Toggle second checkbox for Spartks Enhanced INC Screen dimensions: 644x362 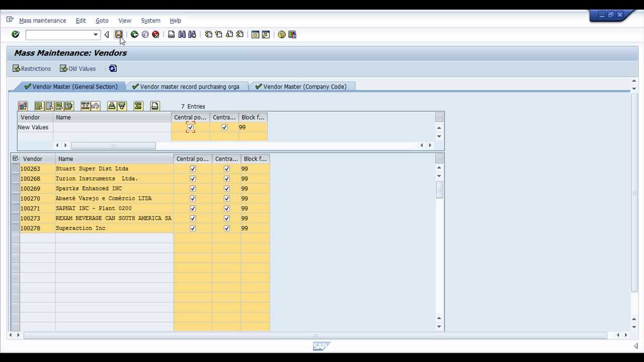(227, 189)
